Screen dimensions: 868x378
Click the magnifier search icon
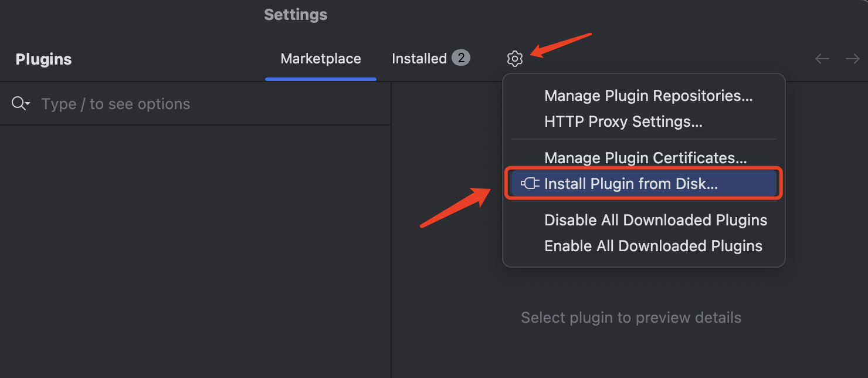point(18,104)
